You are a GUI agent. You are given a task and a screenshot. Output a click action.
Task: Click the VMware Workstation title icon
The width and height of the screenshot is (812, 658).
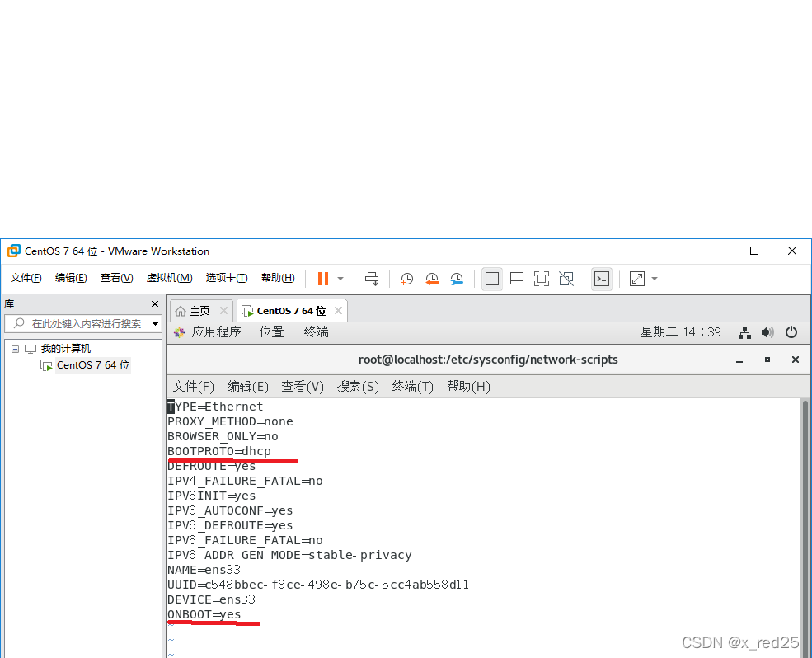tap(14, 251)
